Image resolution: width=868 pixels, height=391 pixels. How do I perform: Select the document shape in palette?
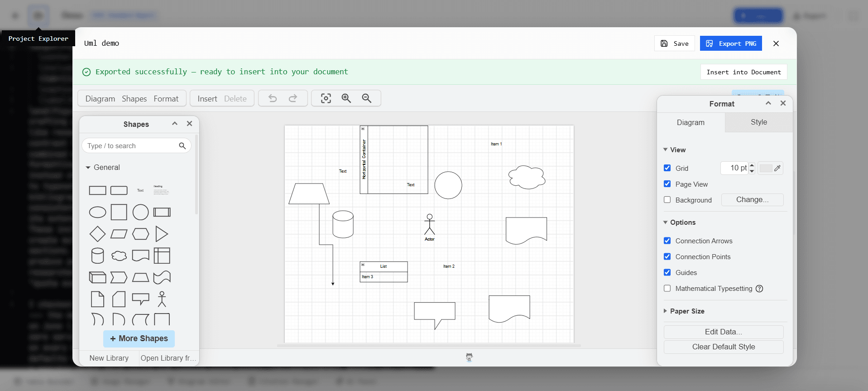140,256
